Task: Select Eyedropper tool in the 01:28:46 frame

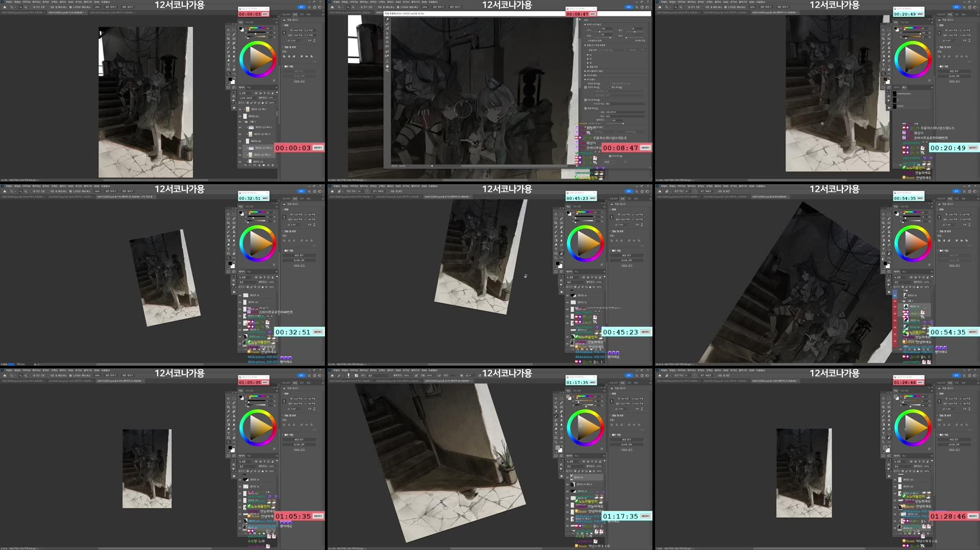Action: click(883, 411)
